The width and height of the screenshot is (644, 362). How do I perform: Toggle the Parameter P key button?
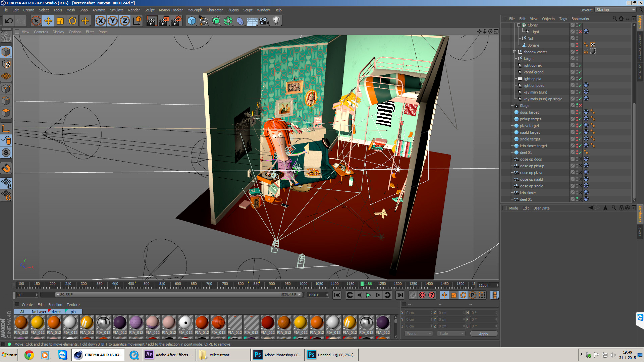473,295
